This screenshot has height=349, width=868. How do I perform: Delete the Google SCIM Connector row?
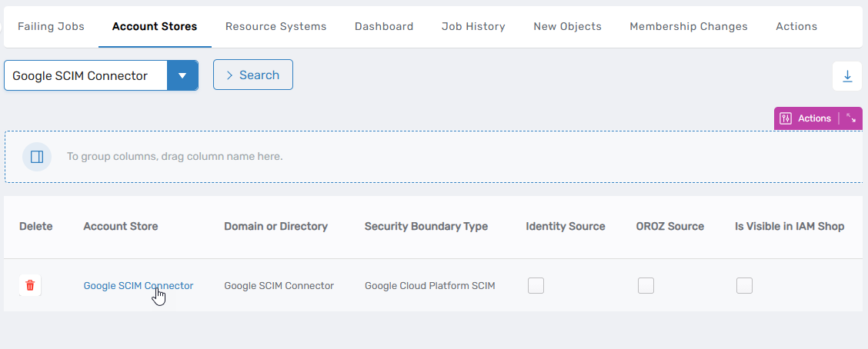coord(30,285)
